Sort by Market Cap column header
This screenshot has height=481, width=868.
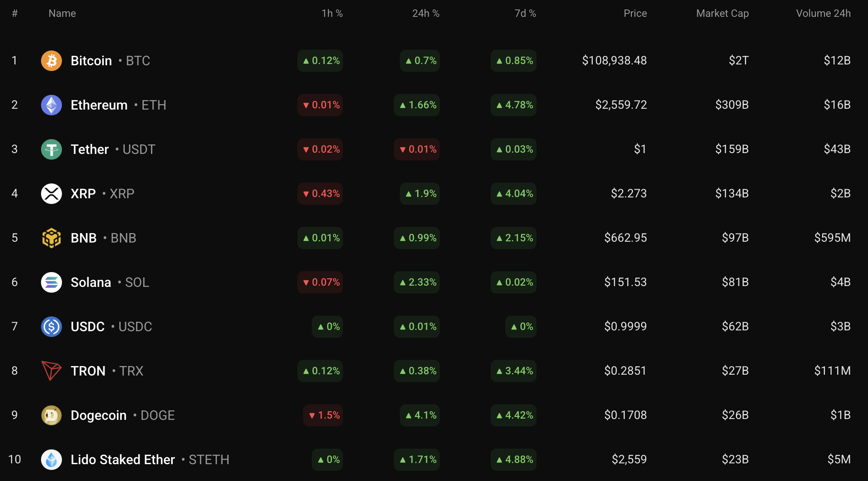click(x=722, y=14)
